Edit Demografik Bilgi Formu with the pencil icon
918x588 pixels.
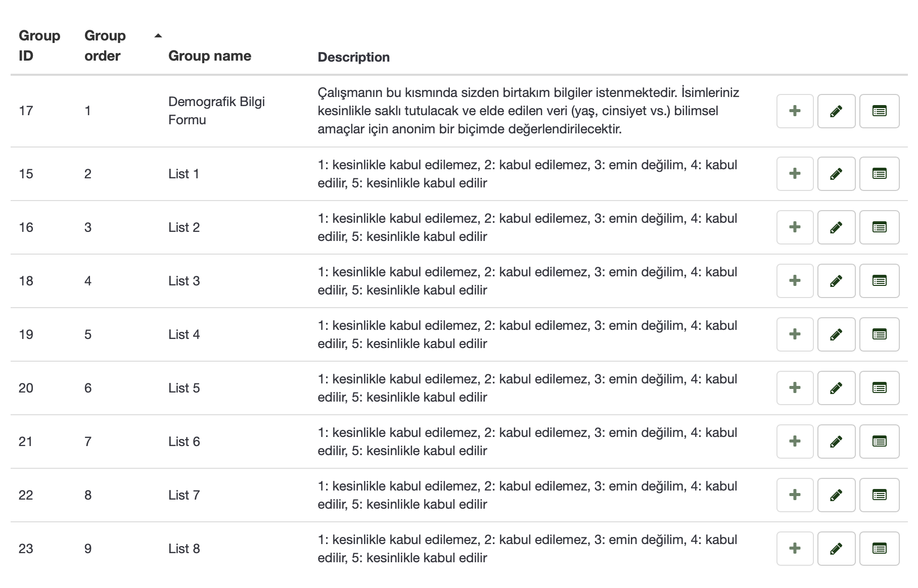pyautogui.click(x=836, y=111)
